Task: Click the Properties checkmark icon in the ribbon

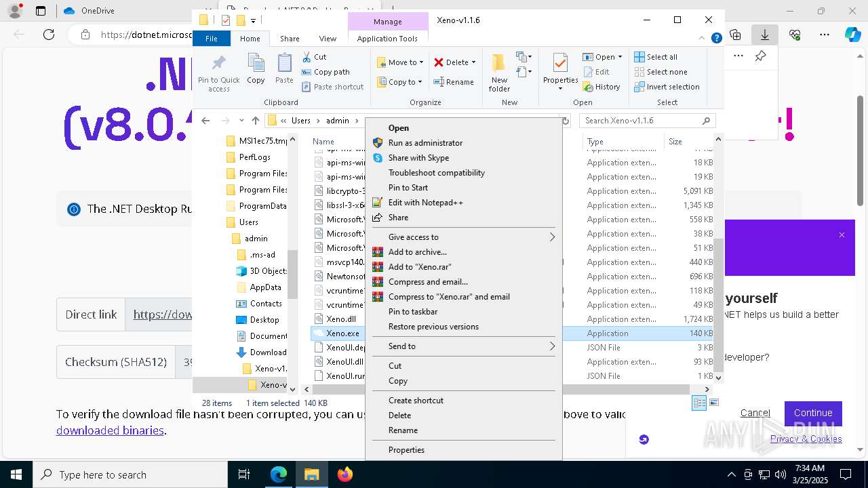Action: click(x=560, y=63)
